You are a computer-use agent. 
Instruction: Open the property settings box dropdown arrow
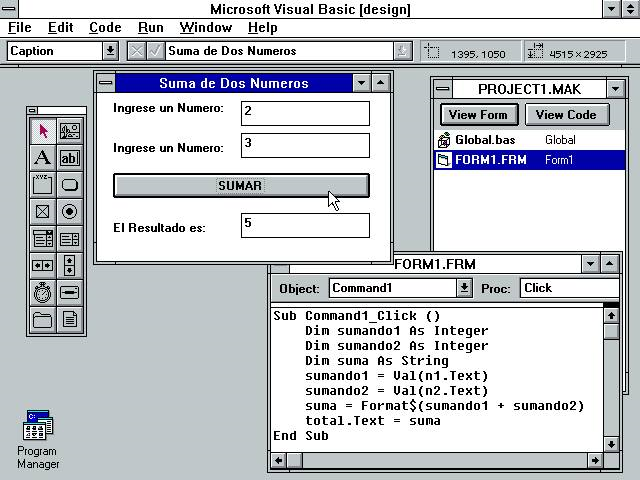(402, 51)
